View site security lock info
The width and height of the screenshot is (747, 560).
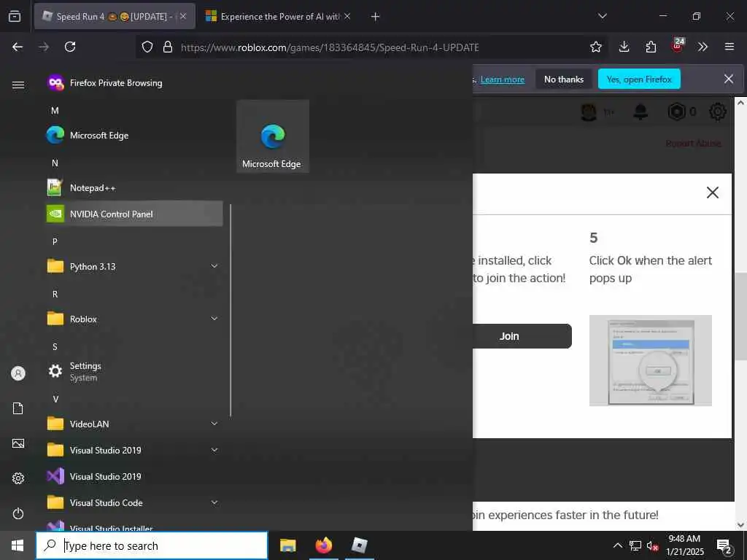click(168, 47)
